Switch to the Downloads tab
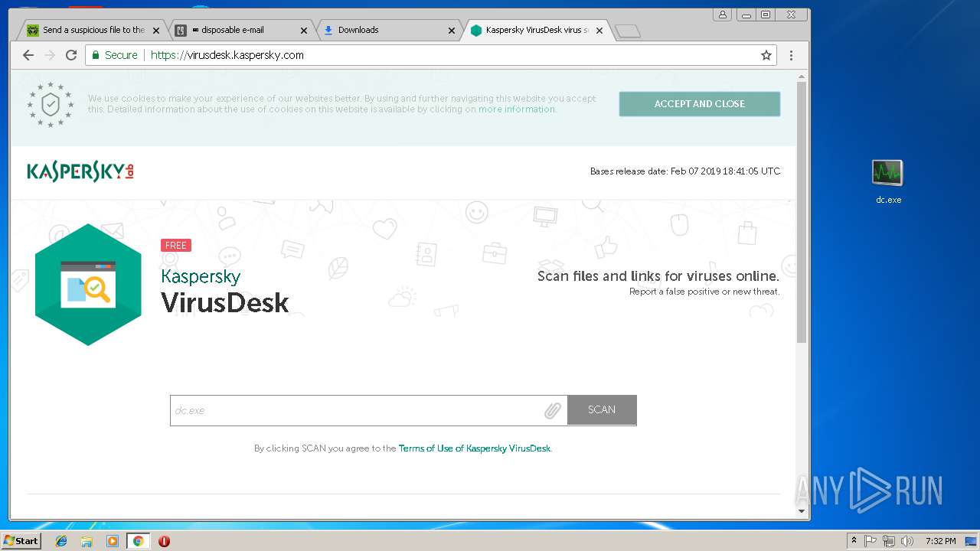Image resolution: width=980 pixels, height=551 pixels. [387, 31]
